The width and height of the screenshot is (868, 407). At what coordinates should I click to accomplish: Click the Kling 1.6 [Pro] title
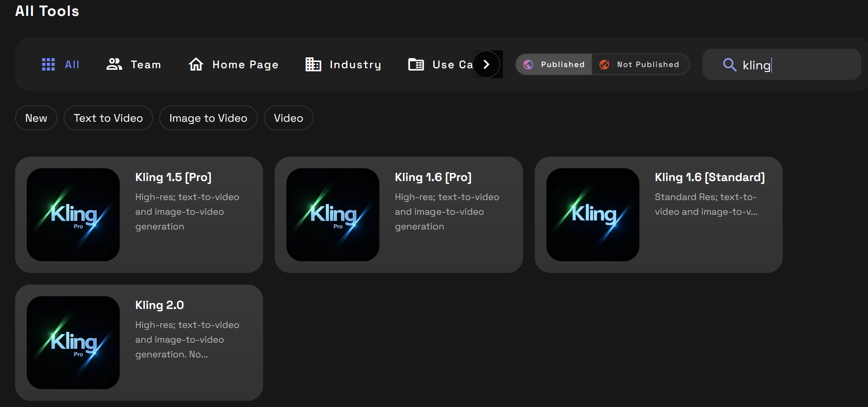click(433, 177)
